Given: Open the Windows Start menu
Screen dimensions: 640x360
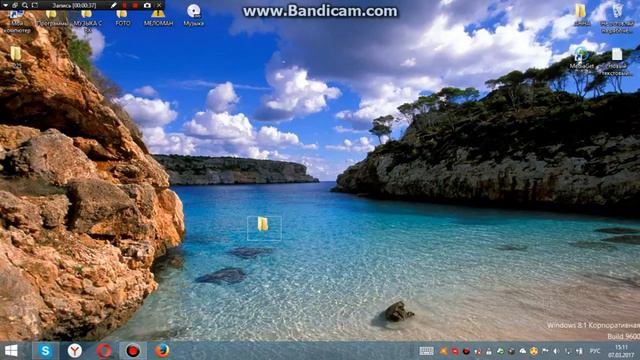Looking at the screenshot, I should point(11,351).
